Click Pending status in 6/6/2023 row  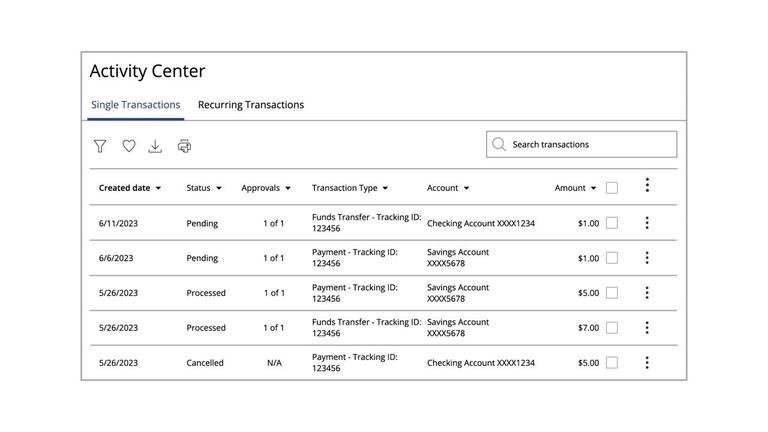click(x=202, y=258)
